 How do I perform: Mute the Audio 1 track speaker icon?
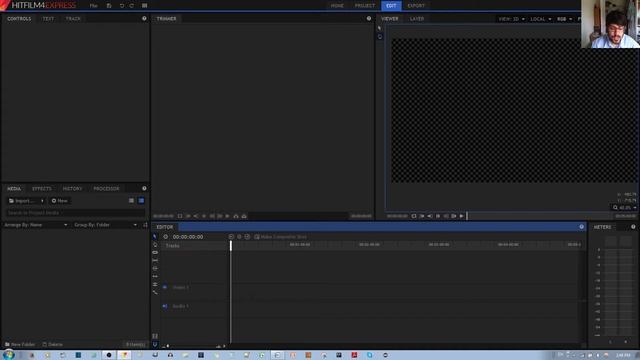tap(165, 306)
